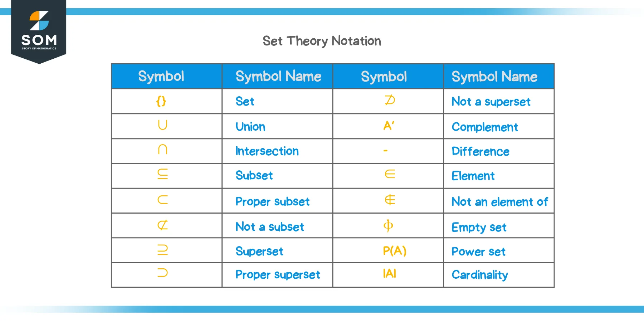Select the union U symbol
The width and height of the screenshot is (644, 322).
[x=162, y=125]
